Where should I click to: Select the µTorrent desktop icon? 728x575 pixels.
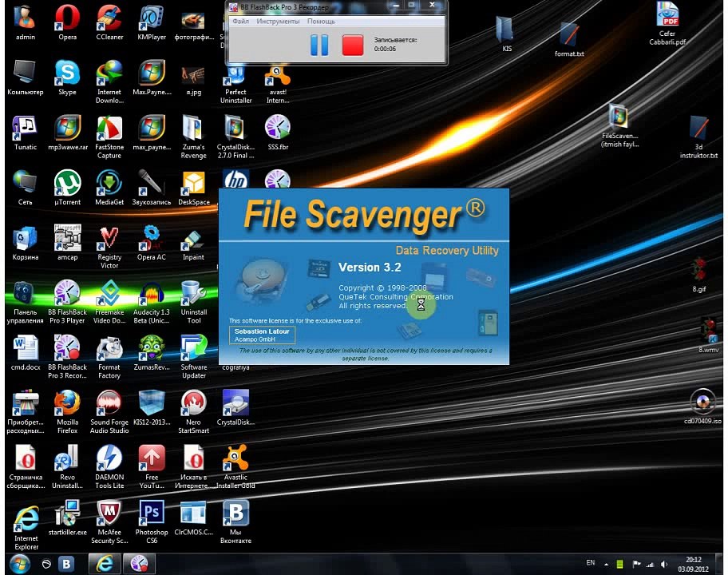67,187
